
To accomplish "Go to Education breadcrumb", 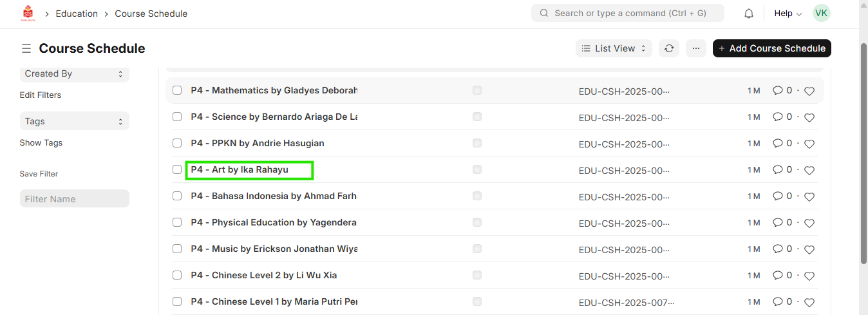I will 77,14.
